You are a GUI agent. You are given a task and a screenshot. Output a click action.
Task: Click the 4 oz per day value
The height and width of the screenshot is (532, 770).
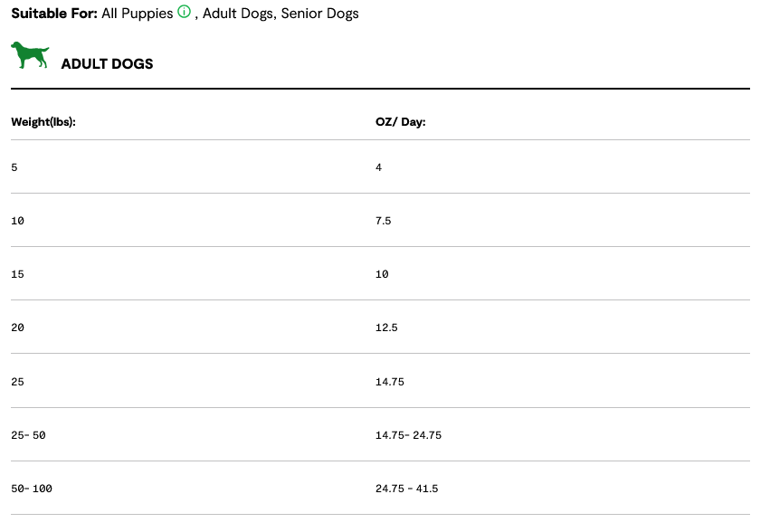point(379,167)
